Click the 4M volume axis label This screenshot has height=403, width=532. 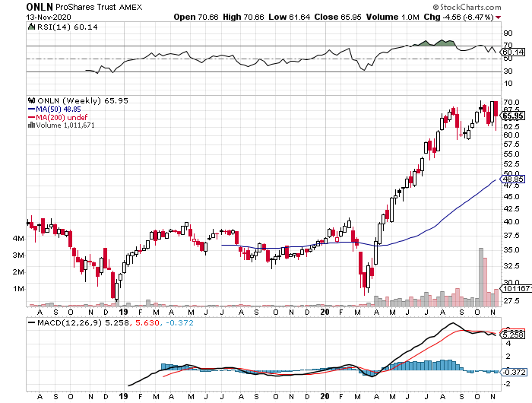[x=18, y=239]
